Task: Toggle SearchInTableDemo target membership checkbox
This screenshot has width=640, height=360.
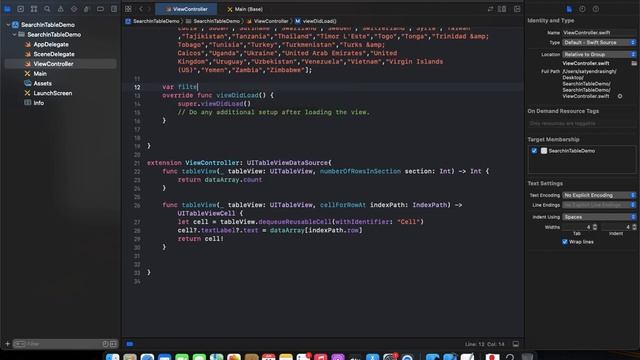Action: [x=534, y=151]
